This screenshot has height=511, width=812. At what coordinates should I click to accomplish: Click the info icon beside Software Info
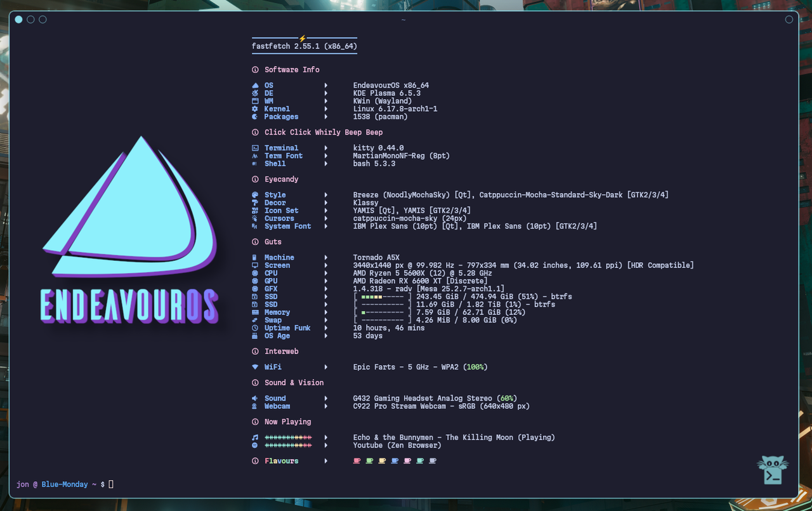(x=255, y=70)
